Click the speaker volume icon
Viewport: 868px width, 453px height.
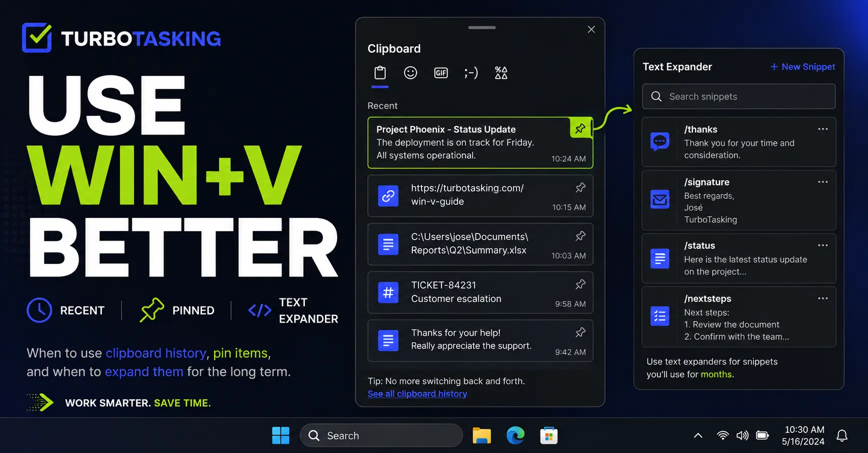pyautogui.click(x=742, y=435)
